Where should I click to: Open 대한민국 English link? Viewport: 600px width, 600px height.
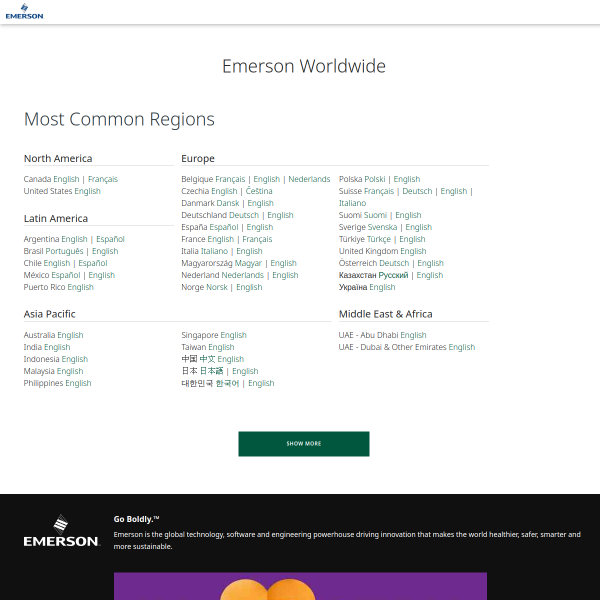(x=261, y=383)
